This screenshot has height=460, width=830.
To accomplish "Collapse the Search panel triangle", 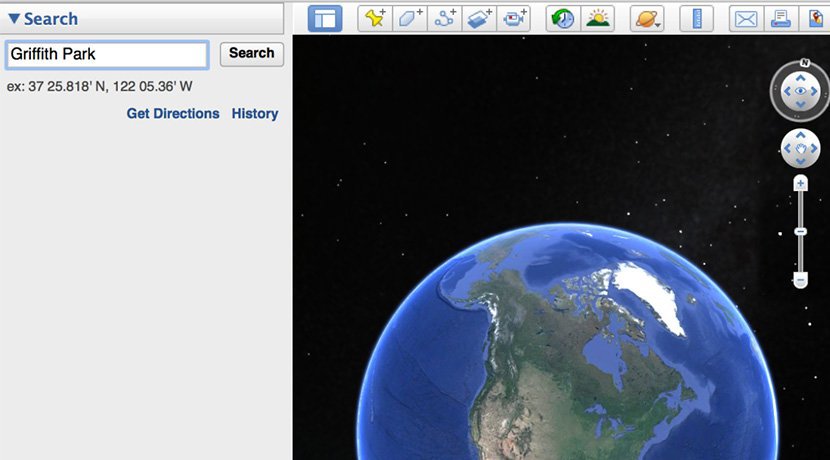I will click(x=14, y=19).
